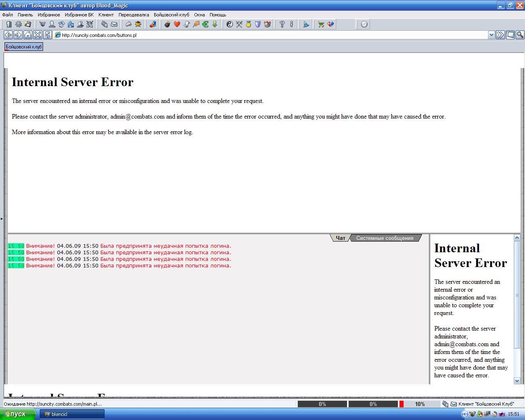Image resolution: width=525 pixels, height=420 pixels.
Task: Open address bar URL history dropdown
Action: point(491,35)
